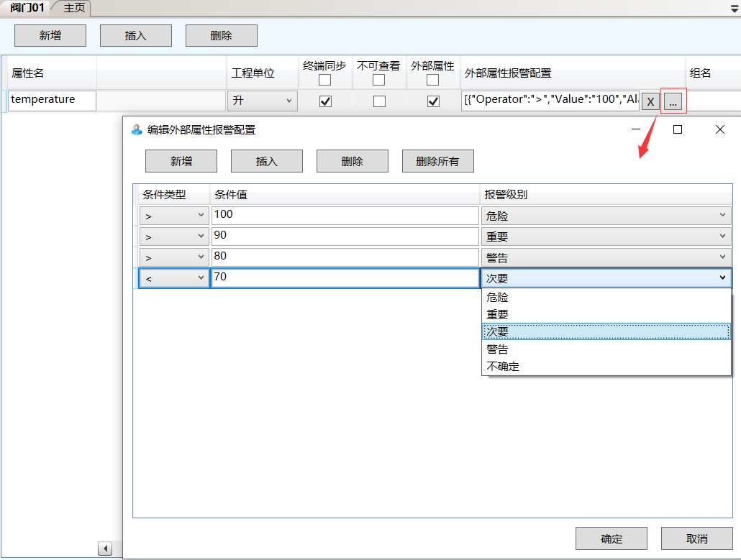741x560 pixels.
Task: Toggle 外部属性 checkbox in temperature row
Action: tap(433, 101)
